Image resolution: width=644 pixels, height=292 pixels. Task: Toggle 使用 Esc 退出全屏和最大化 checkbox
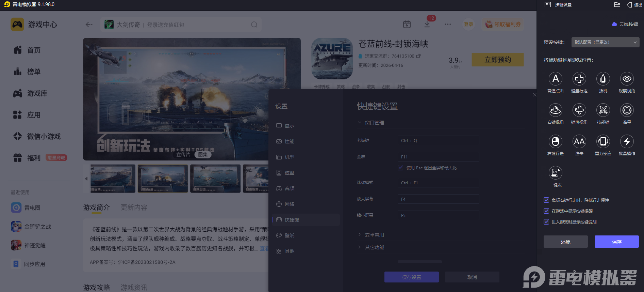click(x=400, y=168)
